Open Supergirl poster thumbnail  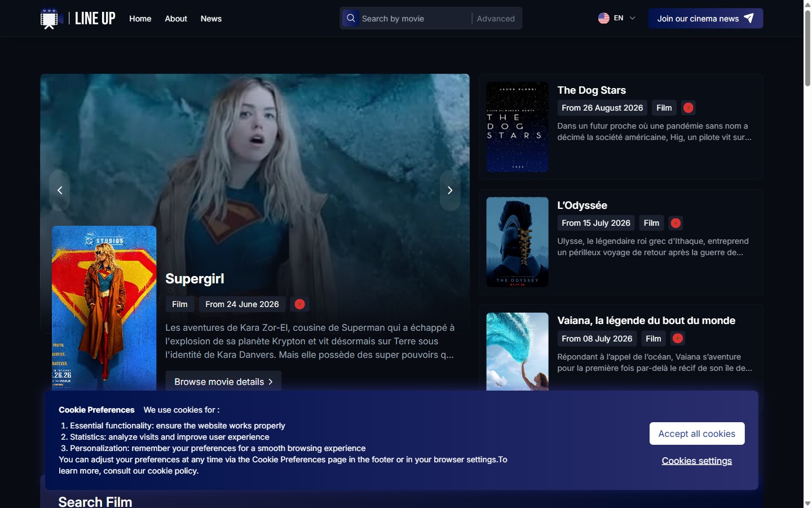(x=104, y=308)
